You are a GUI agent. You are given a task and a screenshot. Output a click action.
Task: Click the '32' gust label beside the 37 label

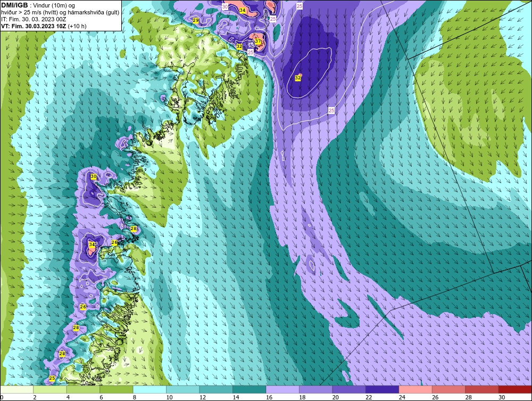(239, 46)
